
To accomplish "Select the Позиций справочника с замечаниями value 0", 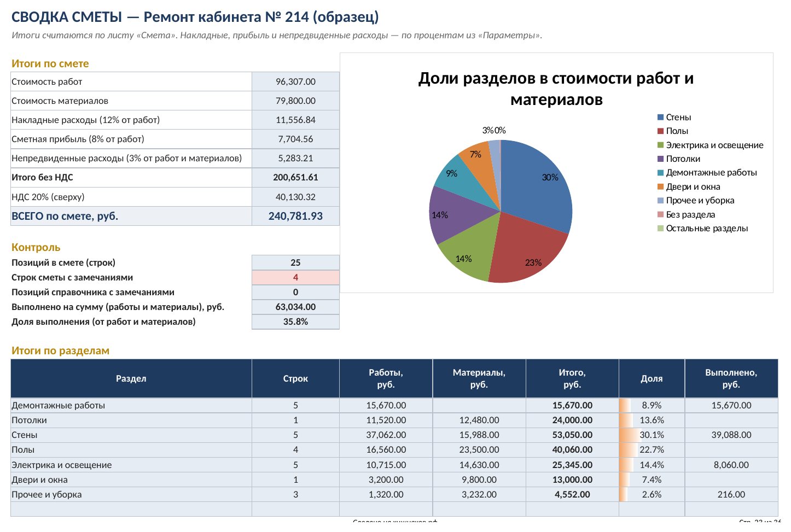I will 295,292.
